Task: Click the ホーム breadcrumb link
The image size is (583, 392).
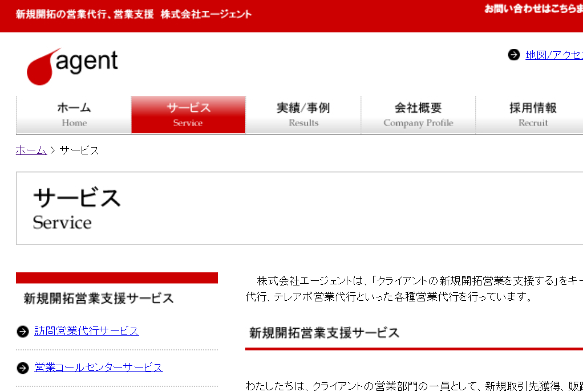Action: click(31, 150)
